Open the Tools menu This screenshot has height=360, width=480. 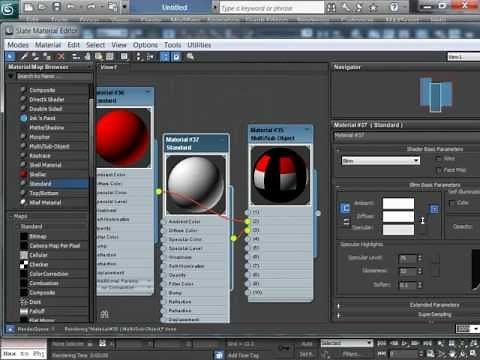click(x=172, y=45)
